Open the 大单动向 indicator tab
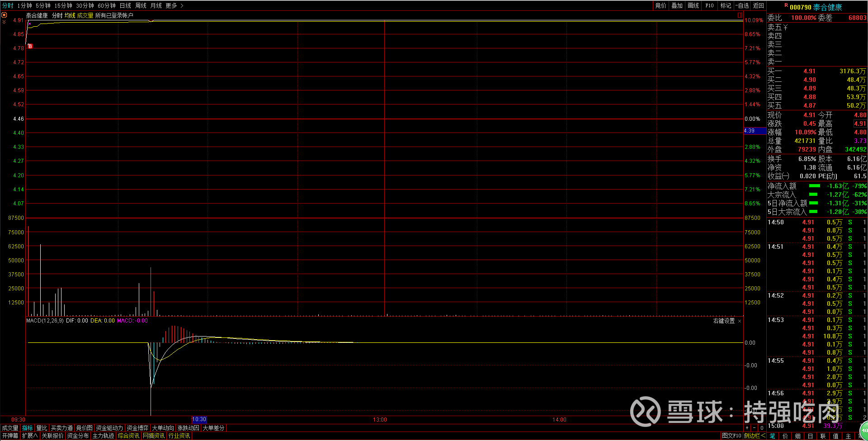Image resolution: width=868 pixels, height=441 pixels. 163,428
